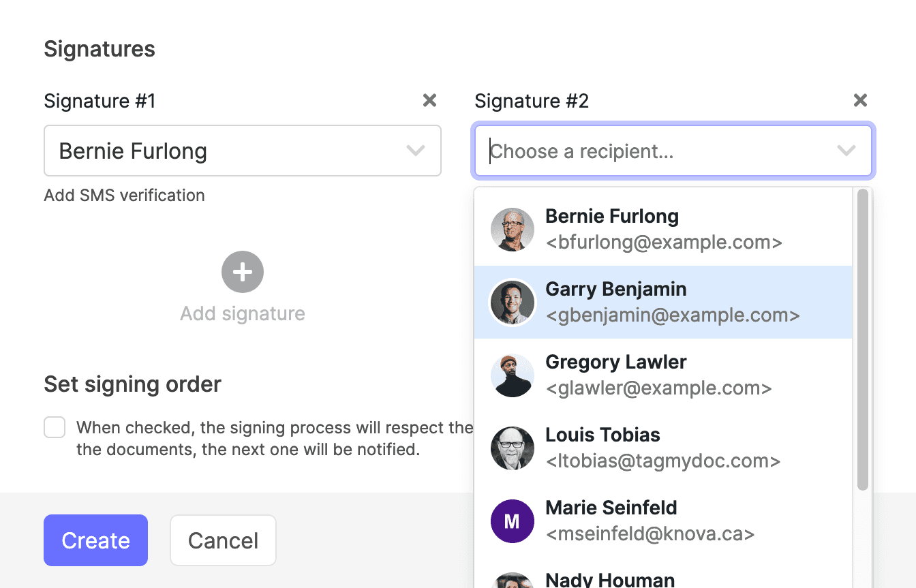Click Marie Seinfeld's purple M avatar
The height and width of the screenshot is (588, 916).
coord(512,521)
